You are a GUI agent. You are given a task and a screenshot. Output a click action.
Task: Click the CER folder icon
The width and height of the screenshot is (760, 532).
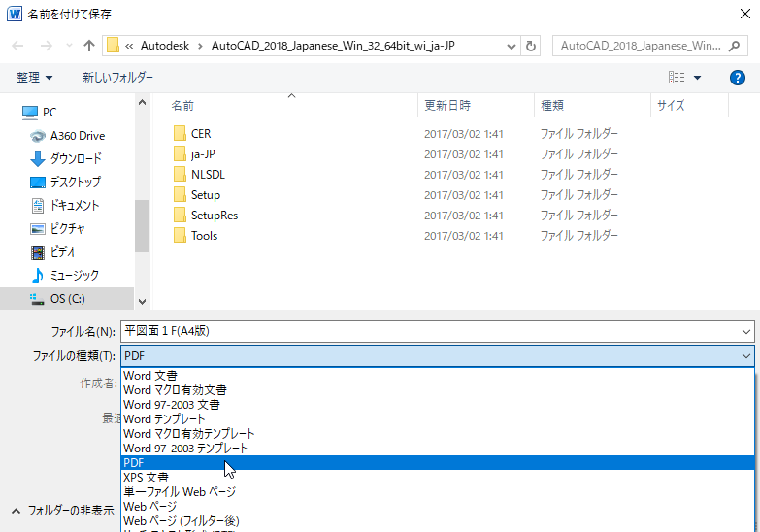point(180,133)
